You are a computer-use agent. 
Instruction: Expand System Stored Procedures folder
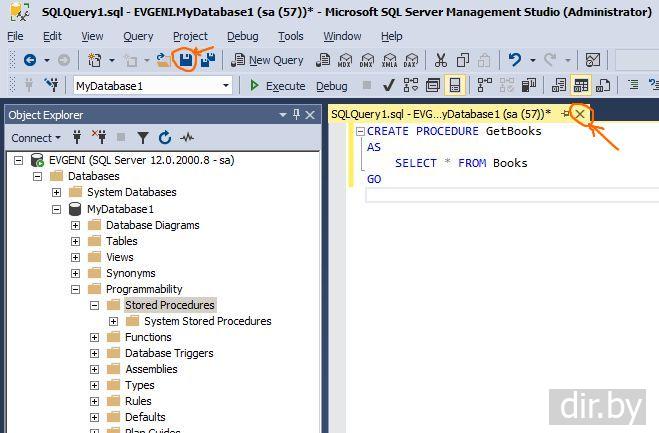pos(113,322)
